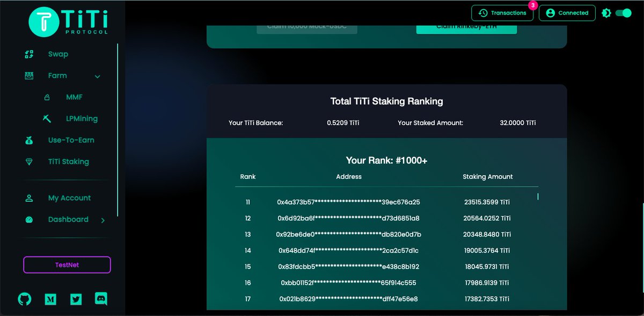Click the 0.5209 TiTi balance value
The height and width of the screenshot is (316, 644).
click(x=343, y=123)
